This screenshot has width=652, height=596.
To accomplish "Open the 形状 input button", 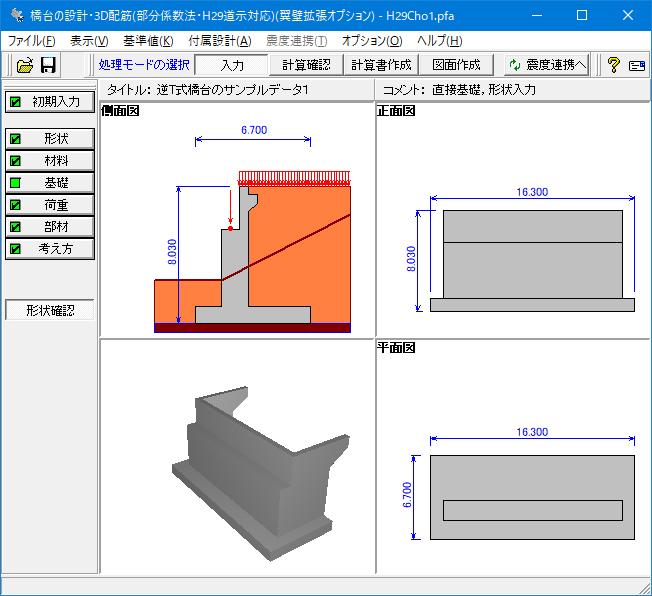I will click(x=50, y=139).
